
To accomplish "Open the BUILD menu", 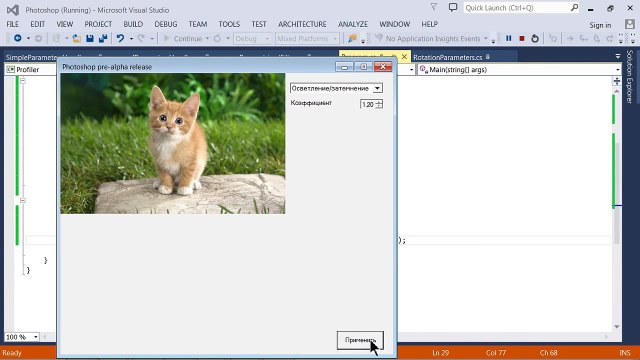I will [133, 24].
